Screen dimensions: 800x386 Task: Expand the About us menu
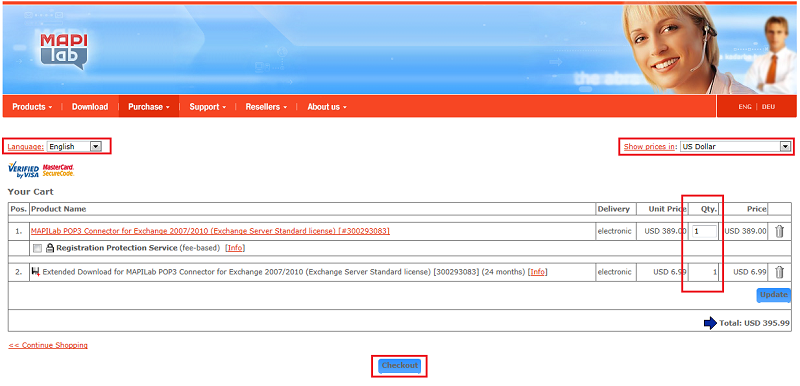[327, 107]
